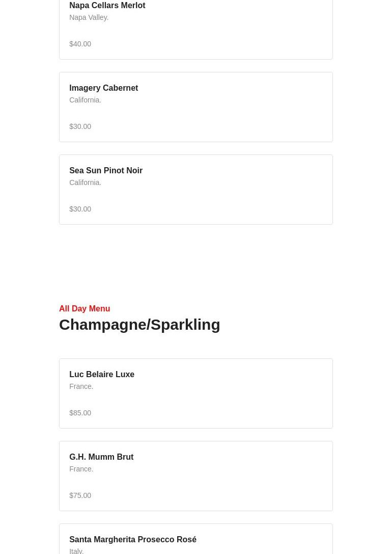The image size is (392, 554).
Task: Select the Napa Valley description text
Action: coord(89,17)
